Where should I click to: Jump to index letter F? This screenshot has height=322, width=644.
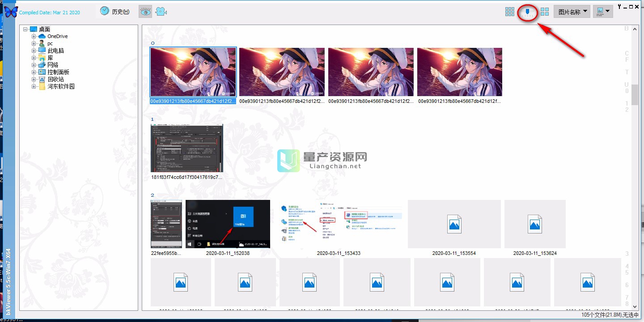pyautogui.click(x=627, y=59)
